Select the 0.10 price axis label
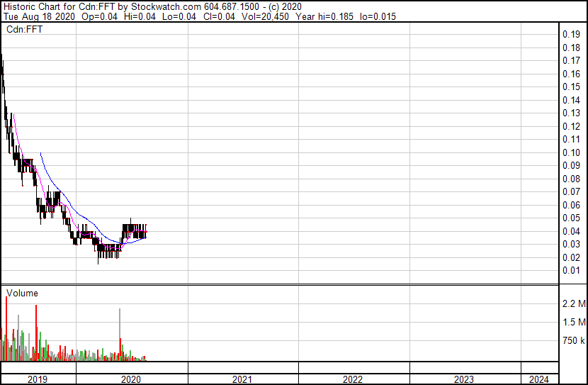The width and height of the screenshot is (588, 385). tap(570, 152)
